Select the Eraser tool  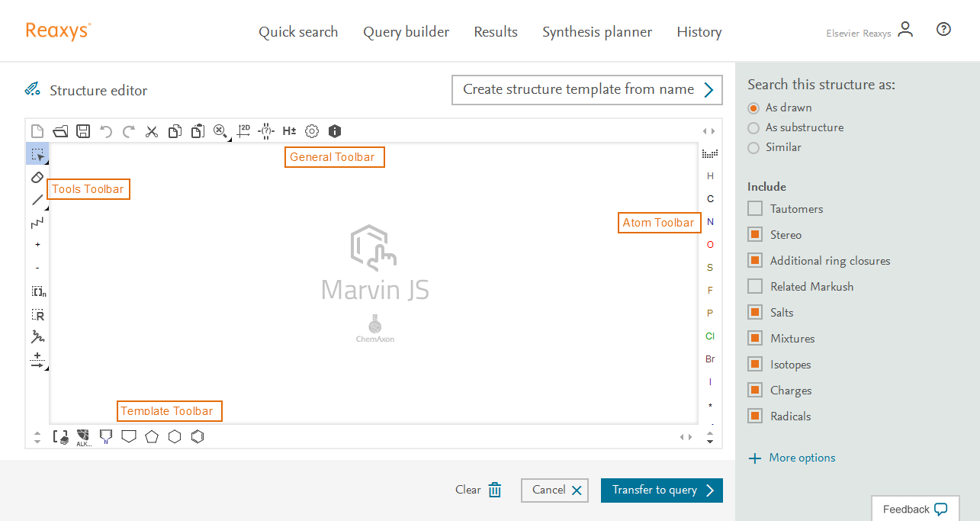coord(37,177)
